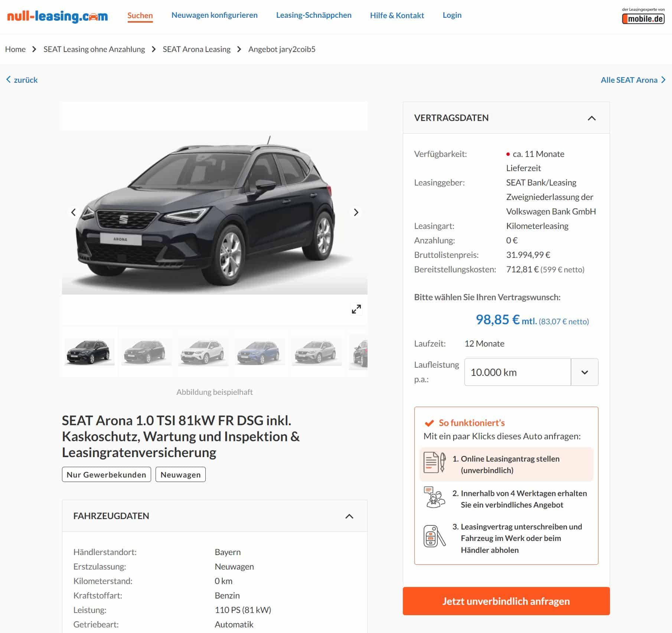Select the blue Arona thumbnail
The height and width of the screenshot is (633, 672).
(259, 351)
